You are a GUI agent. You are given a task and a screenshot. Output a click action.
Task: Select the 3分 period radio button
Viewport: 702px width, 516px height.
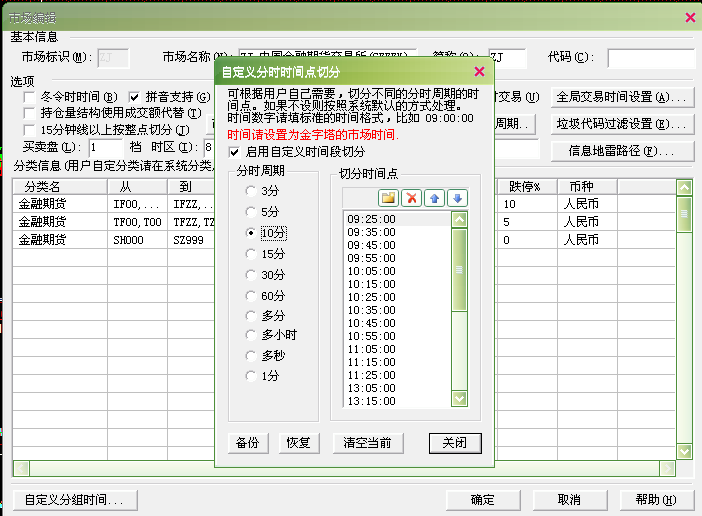pyautogui.click(x=251, y=190)
